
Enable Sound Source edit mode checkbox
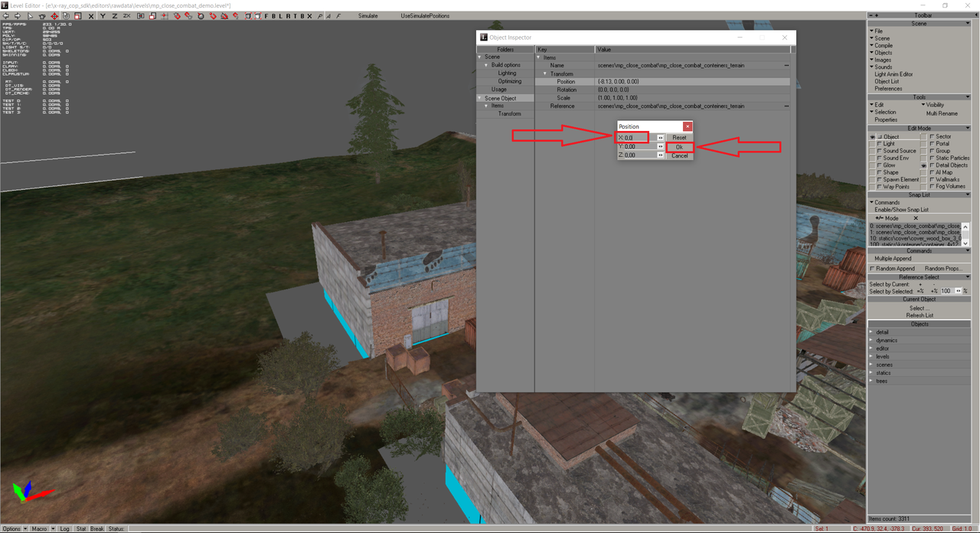pos(880,151)
